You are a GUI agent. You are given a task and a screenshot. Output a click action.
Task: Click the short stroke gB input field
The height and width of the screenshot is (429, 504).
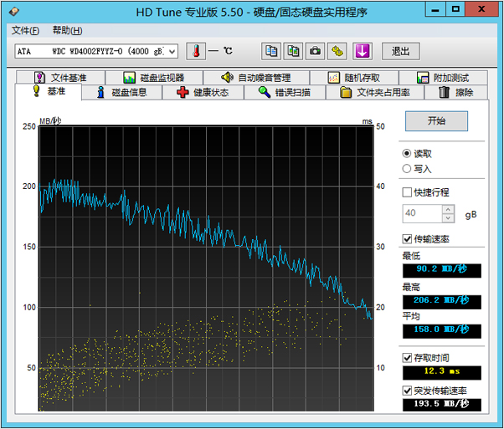tap(422, 213)
